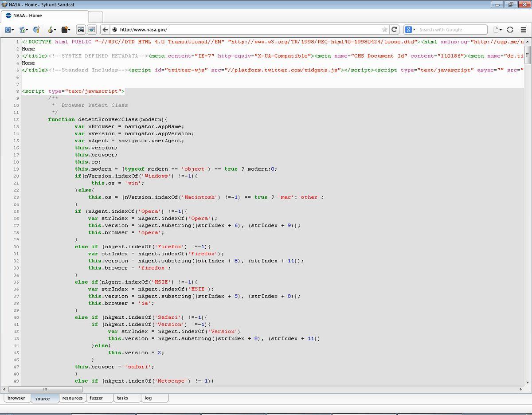The image size is (532, 415).
Task: Click the DOCTYPE declaration on line 1
Action: click(x=221, y=42)
